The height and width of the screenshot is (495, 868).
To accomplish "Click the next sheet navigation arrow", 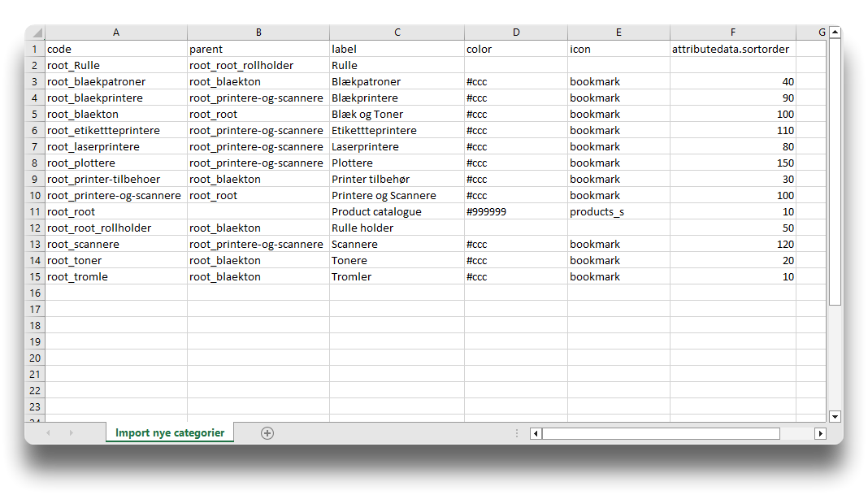I will pyautogui.click(x=71, y=433).
